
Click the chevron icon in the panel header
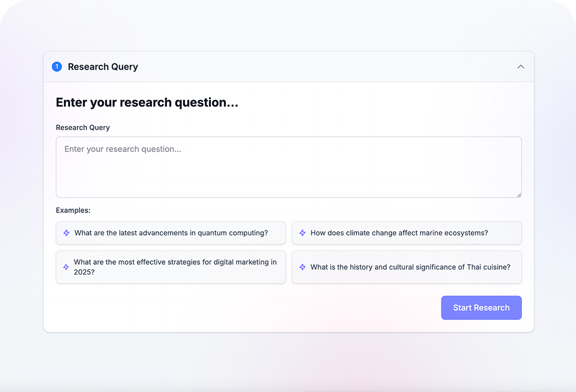[x=521, y=66]
